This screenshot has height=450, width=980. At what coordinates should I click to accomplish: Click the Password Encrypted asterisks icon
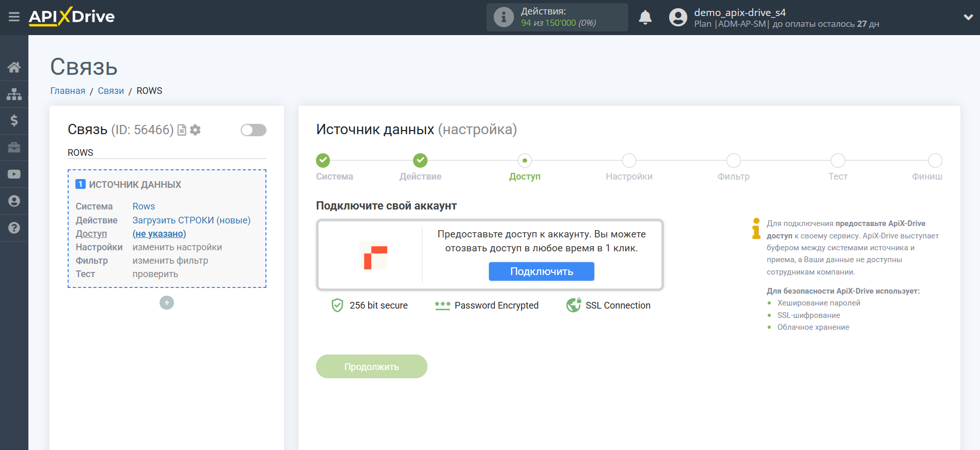click(442, 306)
